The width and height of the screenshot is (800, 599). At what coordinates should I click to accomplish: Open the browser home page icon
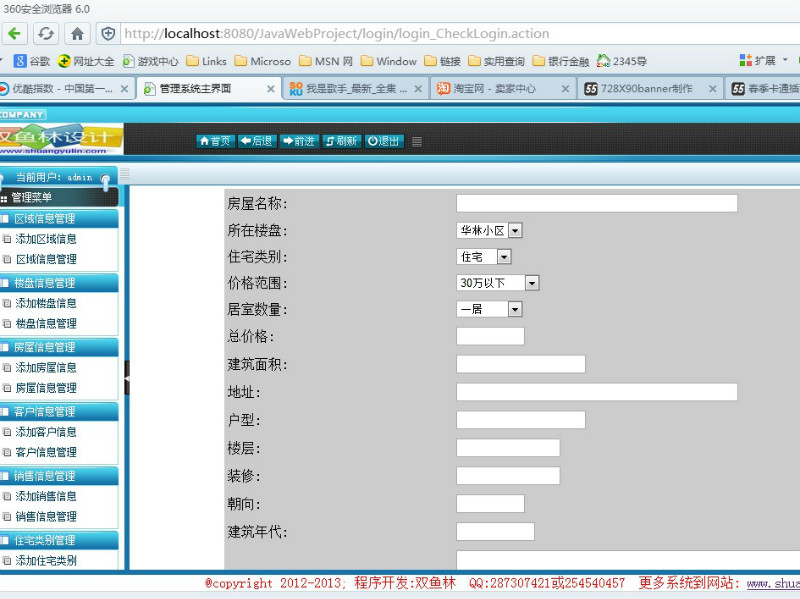(x=78, y=34)
